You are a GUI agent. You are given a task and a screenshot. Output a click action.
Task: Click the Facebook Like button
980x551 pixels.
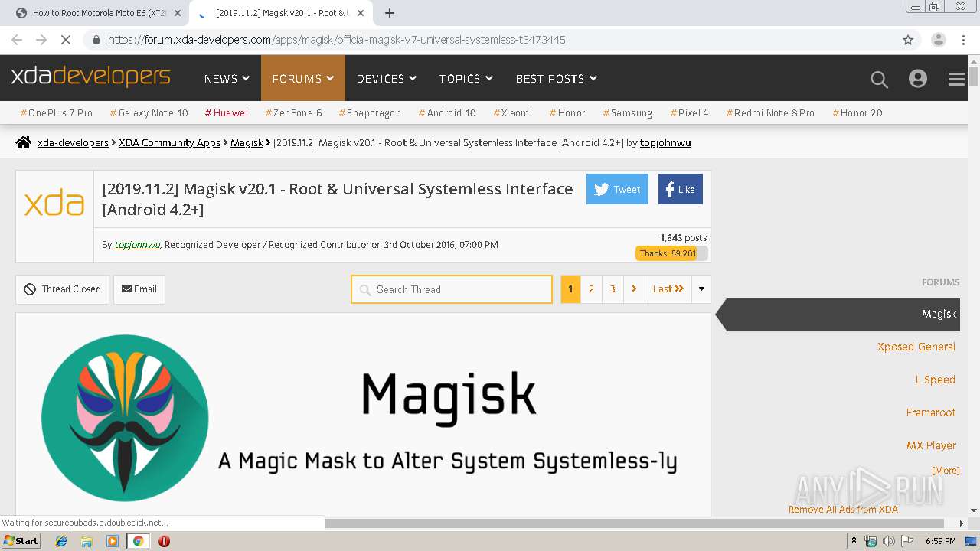680,189
